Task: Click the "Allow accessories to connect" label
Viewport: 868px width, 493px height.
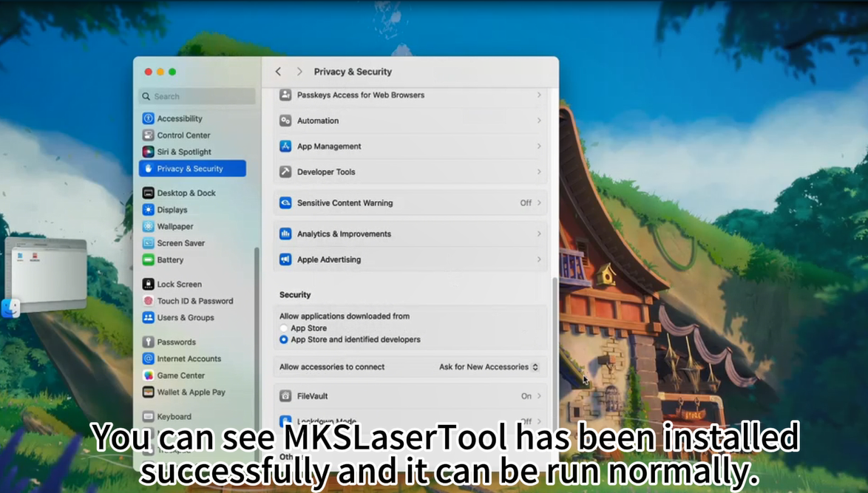Action: coord(331,367)
